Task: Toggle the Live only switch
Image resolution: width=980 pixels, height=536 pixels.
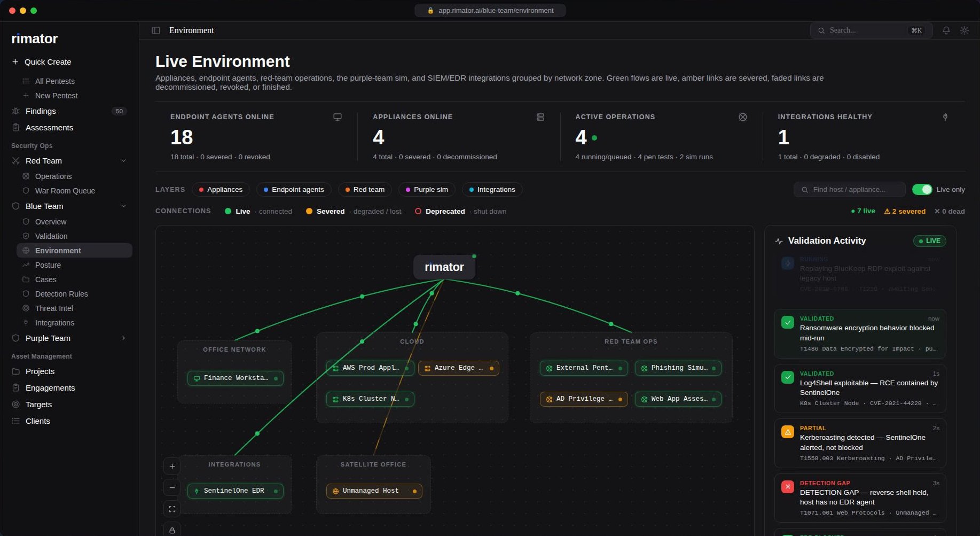Action: tap(922, 190)
